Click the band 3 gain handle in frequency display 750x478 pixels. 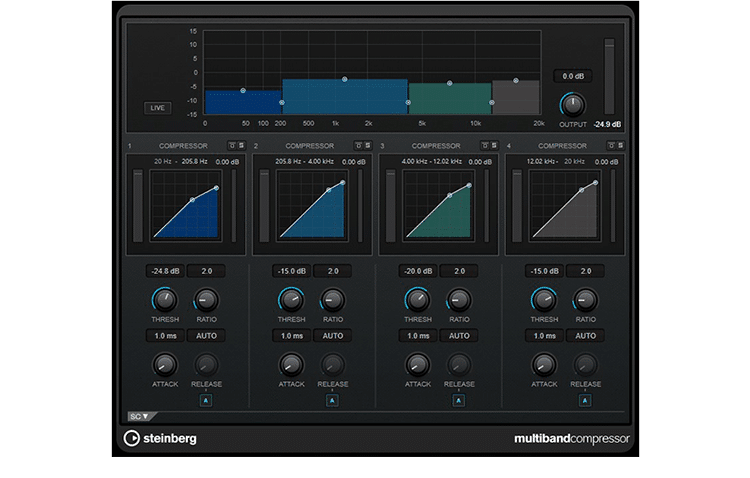[x=449, y=83]
